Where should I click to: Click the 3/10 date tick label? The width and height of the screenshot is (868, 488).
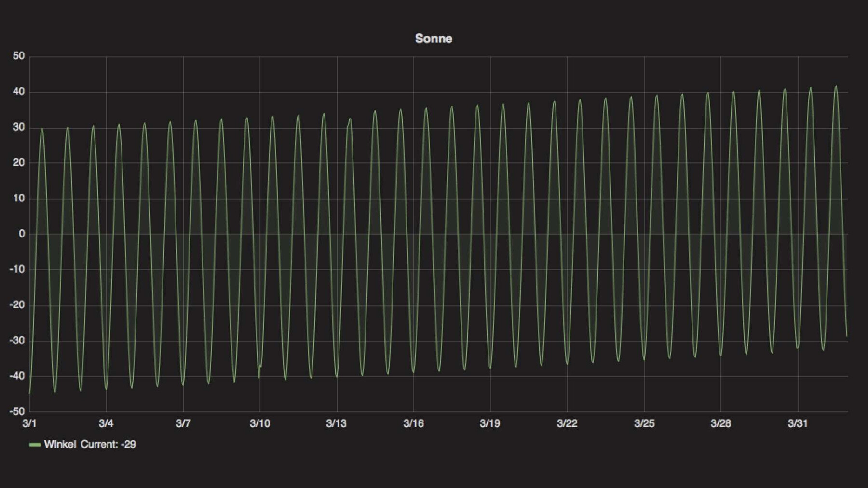point(259,423)
